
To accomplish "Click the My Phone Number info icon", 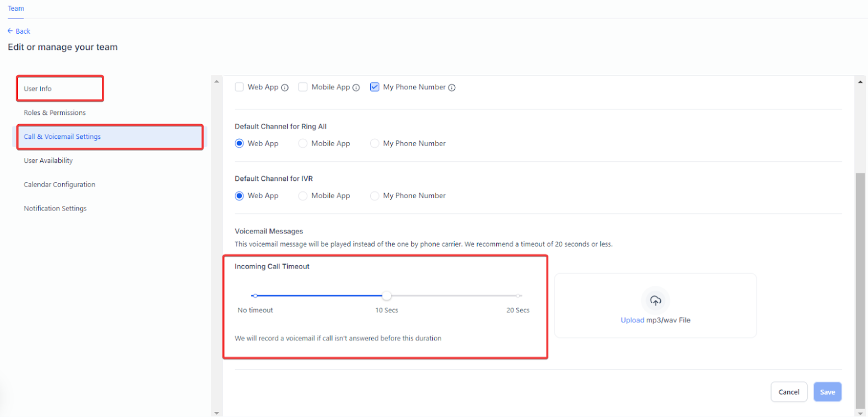I will [452, 88].
